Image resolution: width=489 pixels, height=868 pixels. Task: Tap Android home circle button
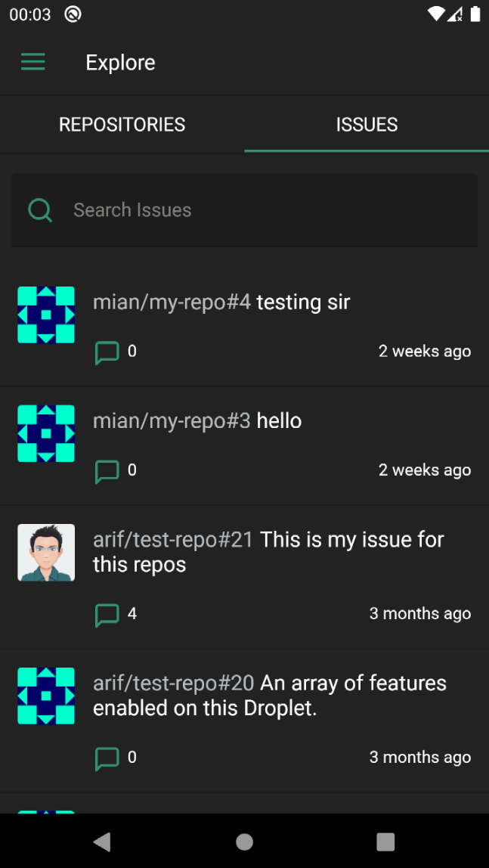(244, 842)
